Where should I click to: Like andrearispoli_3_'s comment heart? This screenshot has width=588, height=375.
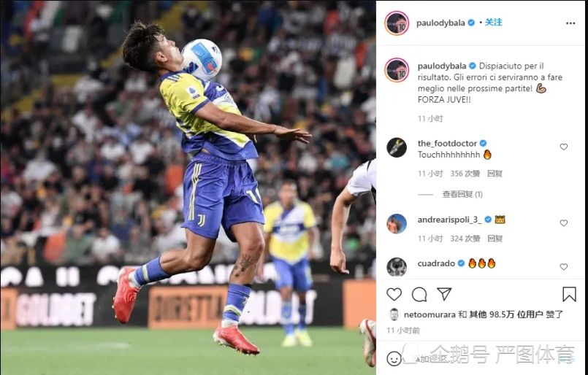564,223
